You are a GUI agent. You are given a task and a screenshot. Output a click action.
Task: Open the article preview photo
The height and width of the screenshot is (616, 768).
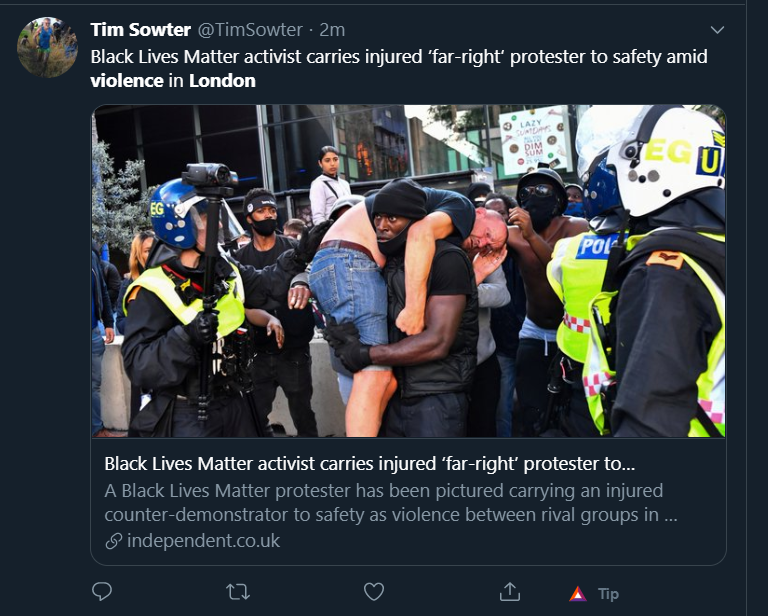(x=408, y=271)
